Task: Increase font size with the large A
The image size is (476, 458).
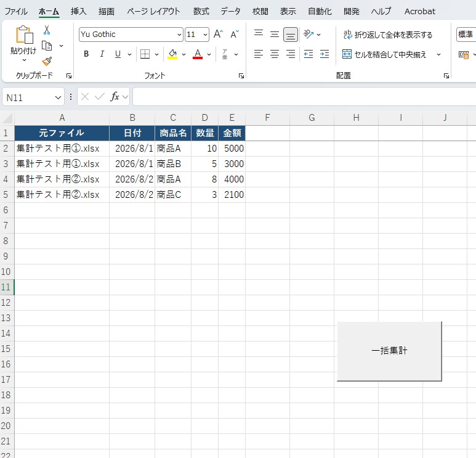Action: pyautogui.click(x=218, y=34)
